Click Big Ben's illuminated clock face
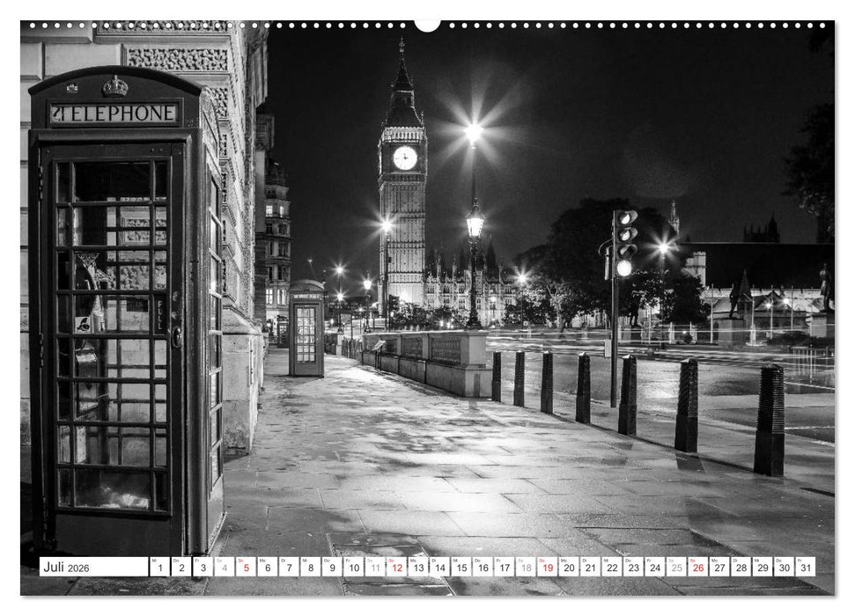The width and height of the screenshot is (855, 616). click(403, 159)
